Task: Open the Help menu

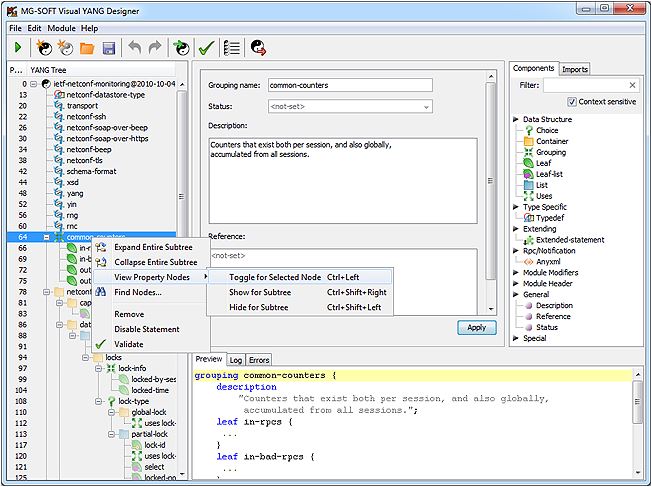Action: click(89, 28)
